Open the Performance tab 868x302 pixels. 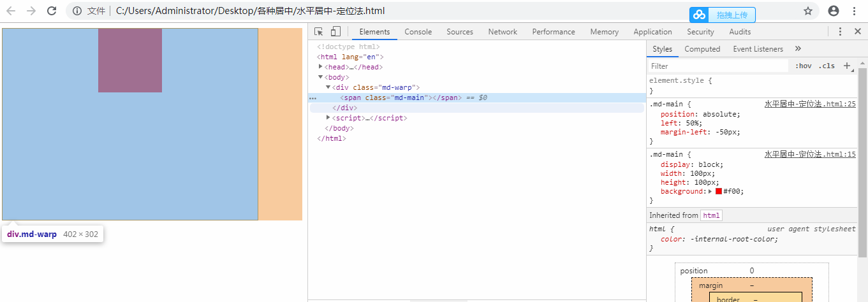pos(554,32)
